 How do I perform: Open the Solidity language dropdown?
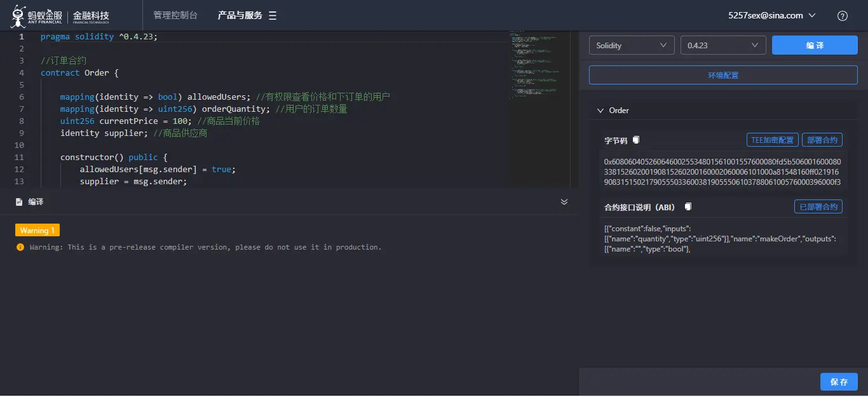click(x=632, y=46)
